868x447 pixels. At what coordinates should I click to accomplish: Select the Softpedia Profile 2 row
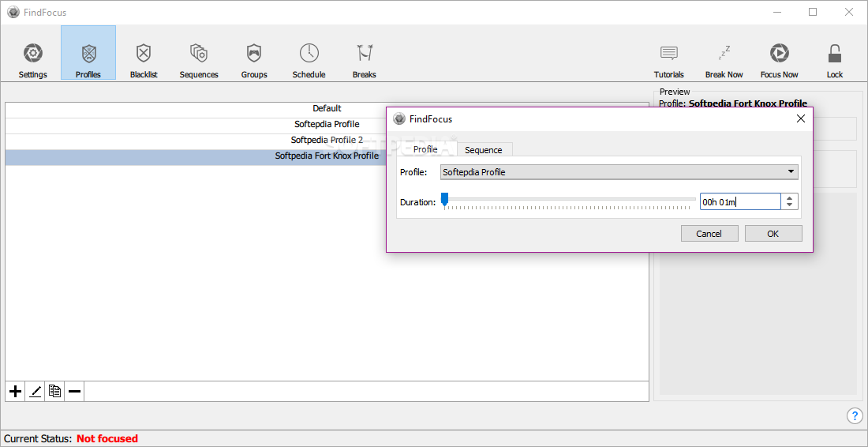point(327,141)
